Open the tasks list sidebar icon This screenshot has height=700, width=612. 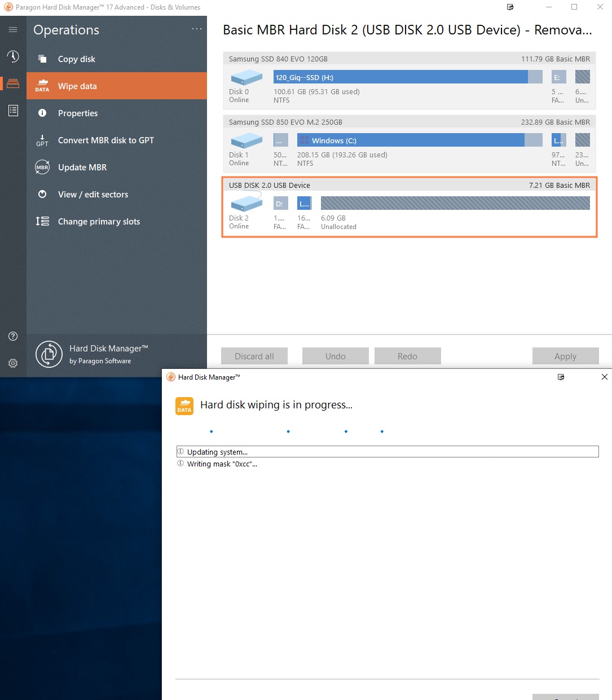(x=13, y=111)
